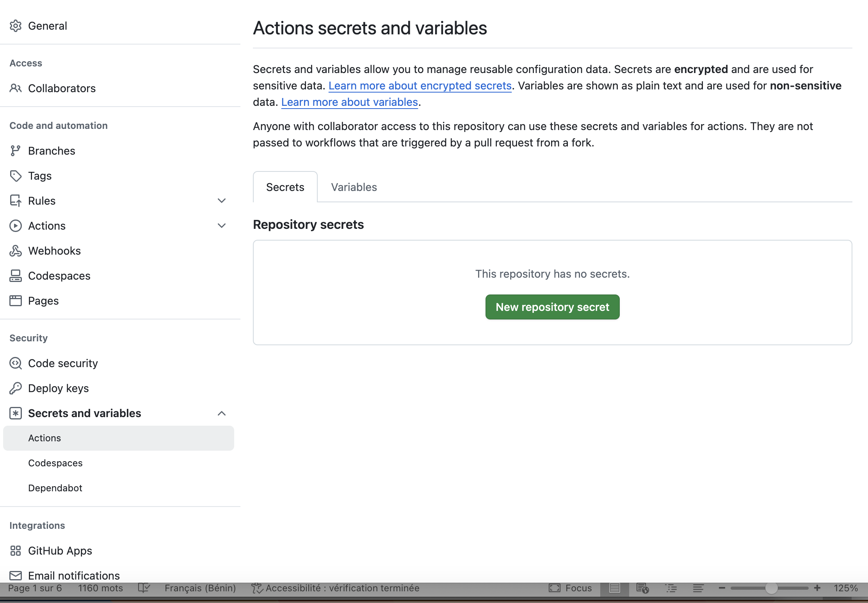The height and width of the screenshot is (603, 868).
Task: Click the Webhooks icon
Action: (15, 251)
